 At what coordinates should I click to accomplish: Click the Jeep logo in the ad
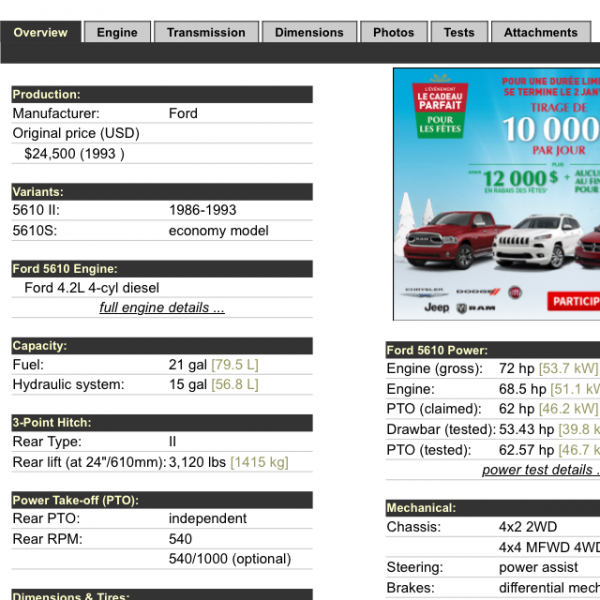(437, 307)
